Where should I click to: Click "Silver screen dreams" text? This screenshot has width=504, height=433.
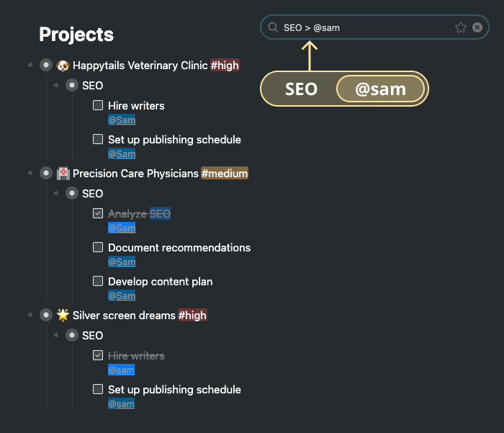coord(124,316)
